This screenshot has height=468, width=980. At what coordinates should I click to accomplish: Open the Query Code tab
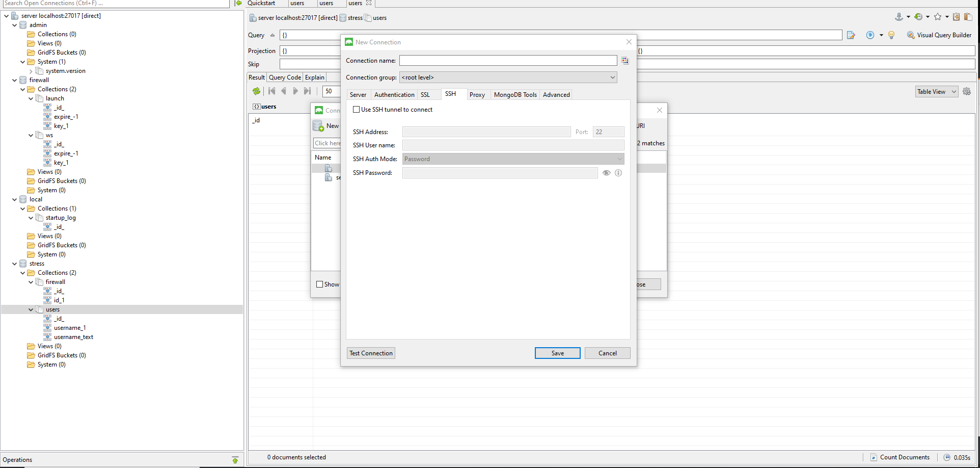click(x=284, y=77)
